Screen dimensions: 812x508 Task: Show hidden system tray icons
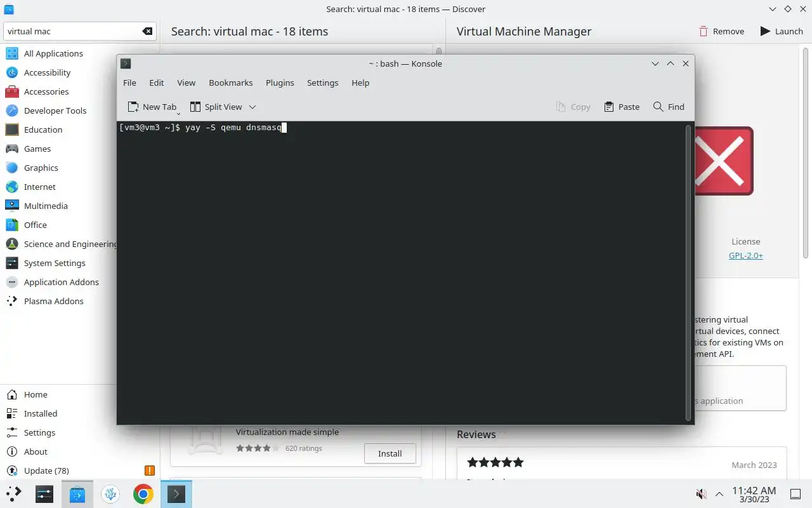point(719,494)
